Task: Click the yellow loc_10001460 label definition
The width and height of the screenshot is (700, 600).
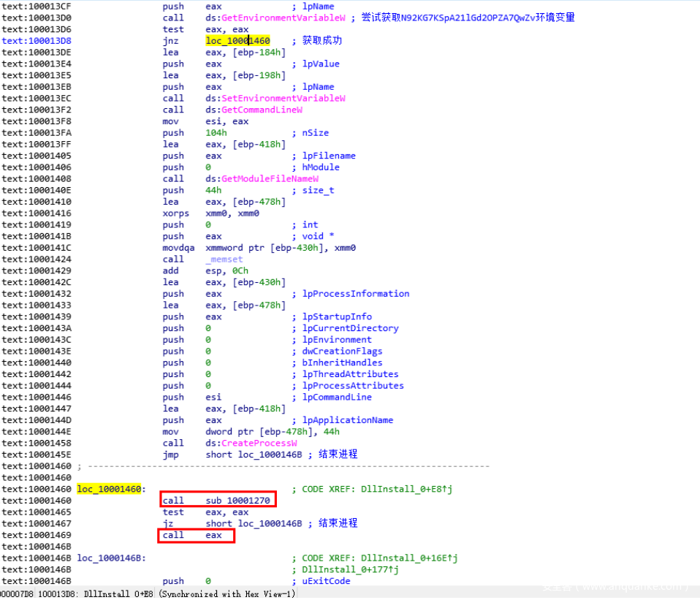Action: 110,489
